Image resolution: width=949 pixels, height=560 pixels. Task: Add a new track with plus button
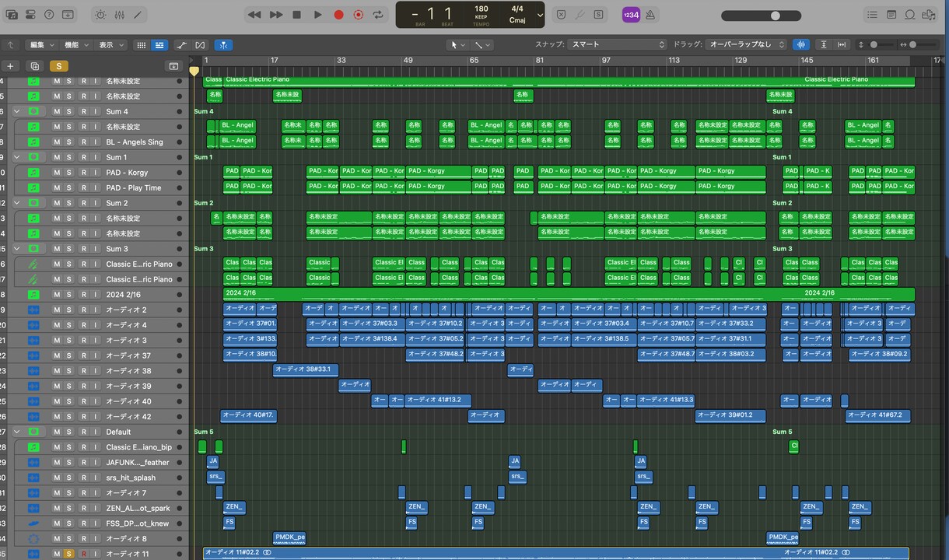(x=11, y=66)
